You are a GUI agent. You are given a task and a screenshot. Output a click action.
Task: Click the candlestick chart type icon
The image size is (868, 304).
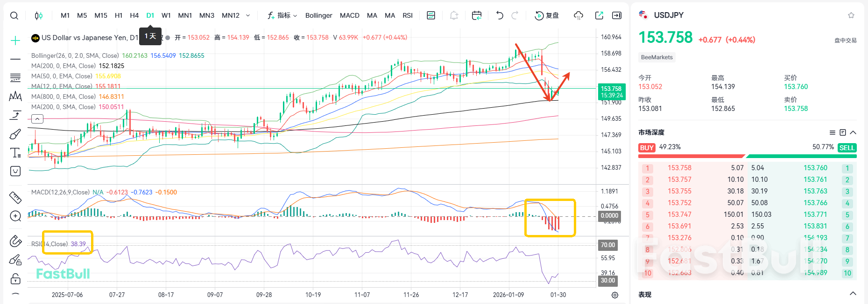pos(39,15)
